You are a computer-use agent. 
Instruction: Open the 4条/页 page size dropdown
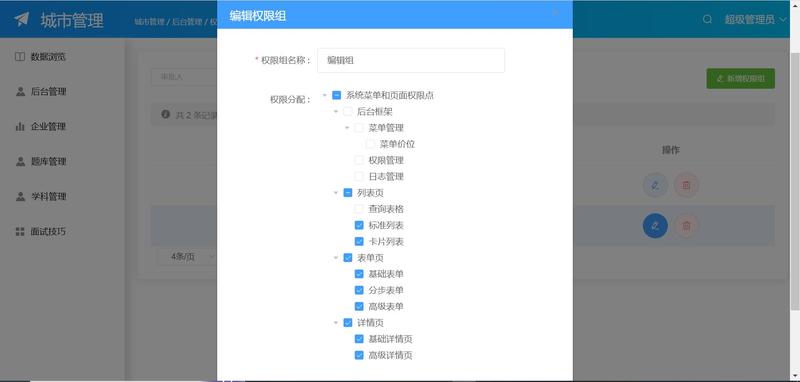[187, 257]
